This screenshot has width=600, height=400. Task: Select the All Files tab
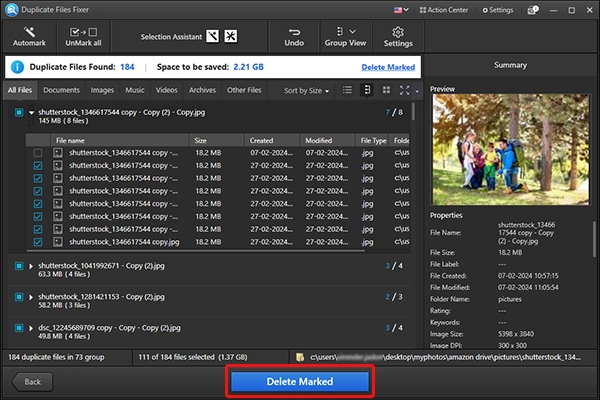click(x=20, y=90)
